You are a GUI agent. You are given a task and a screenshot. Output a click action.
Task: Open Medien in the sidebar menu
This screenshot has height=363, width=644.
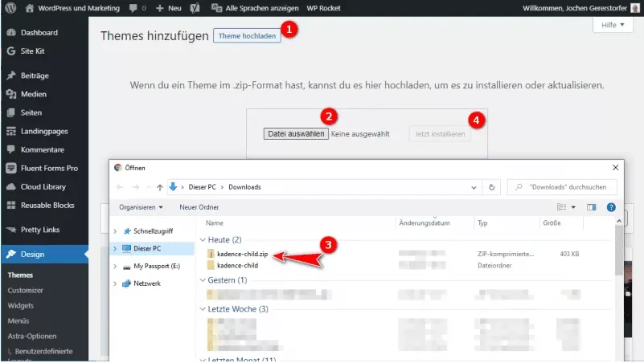coord(33,94)
